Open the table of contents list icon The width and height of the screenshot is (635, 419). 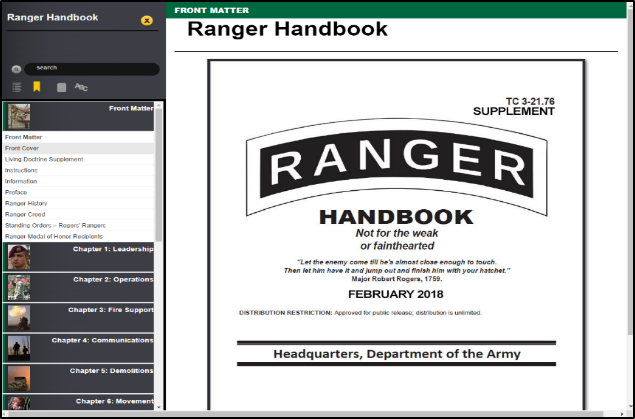pyautogui.click(x=17, y=87)
